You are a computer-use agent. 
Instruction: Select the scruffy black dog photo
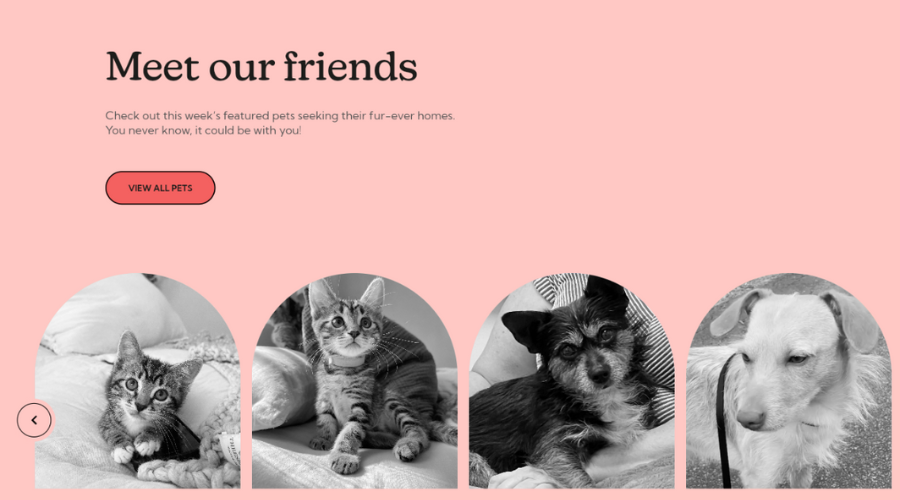click(x=572, y=381)
